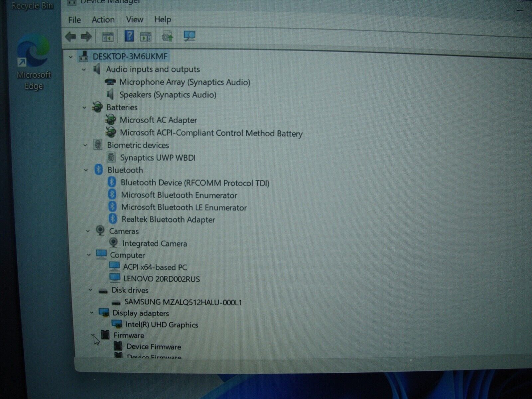Click the Display adapters category icon
Image resolution: width=532 pixels, height=399 pixels.
[x=104, y=313]
